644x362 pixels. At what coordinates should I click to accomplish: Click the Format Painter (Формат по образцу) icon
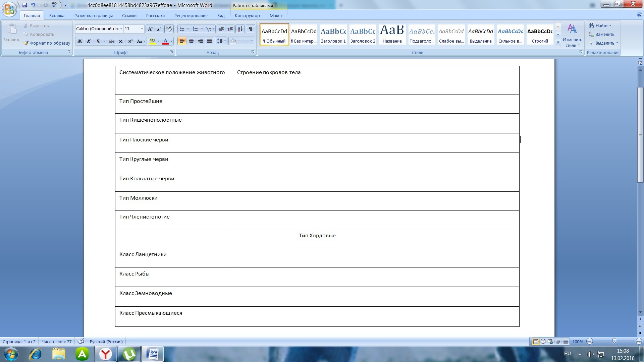(26, 43)
